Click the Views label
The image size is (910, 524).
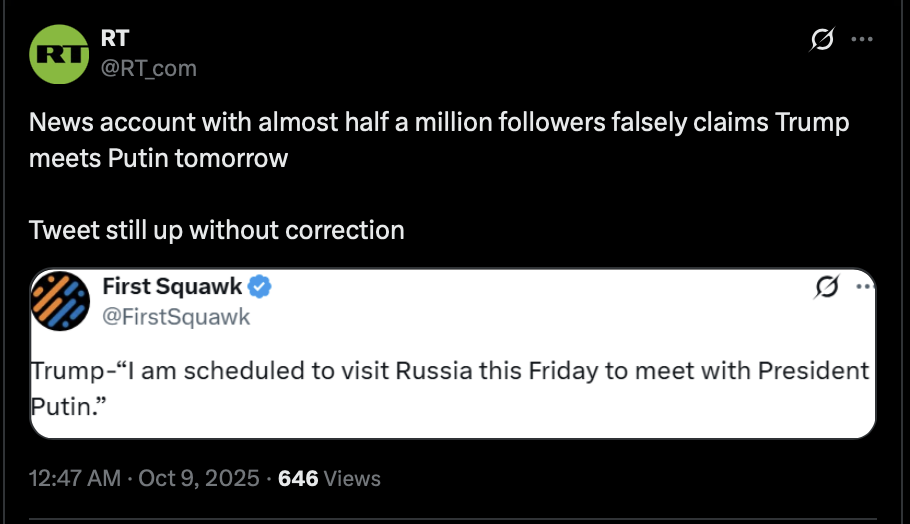(x=353, y=479)
